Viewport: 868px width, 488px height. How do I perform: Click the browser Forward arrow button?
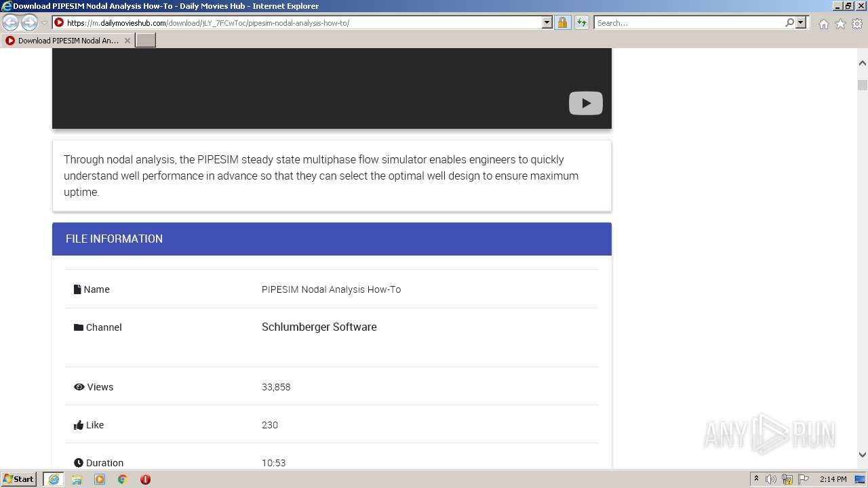tap(29, 22)
